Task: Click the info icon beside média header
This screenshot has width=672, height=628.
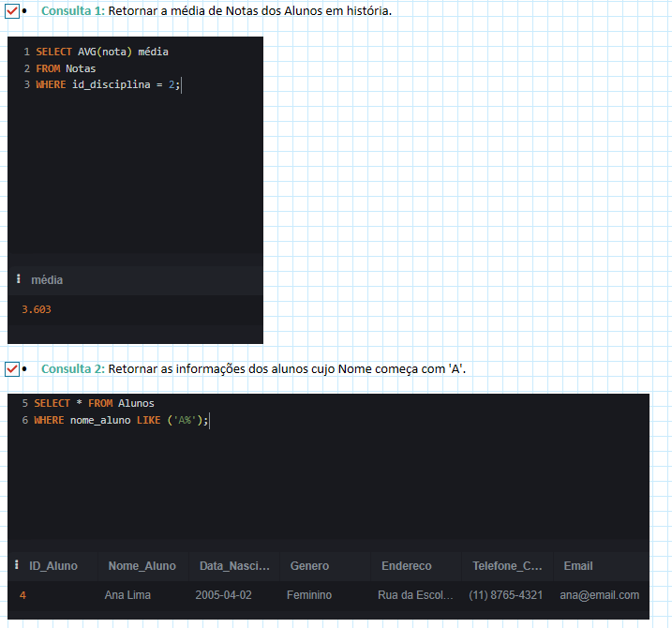Action: (18, 280)
